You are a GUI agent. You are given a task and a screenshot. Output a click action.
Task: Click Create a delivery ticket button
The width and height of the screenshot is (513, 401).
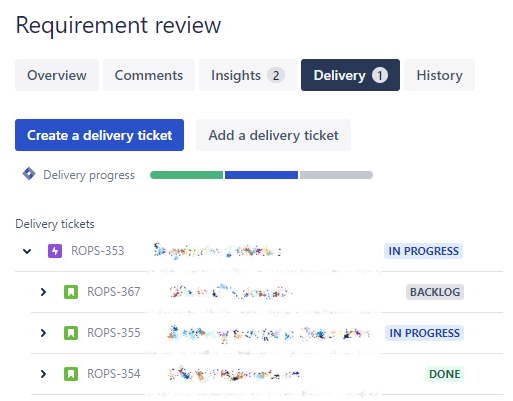[x=99, y=135]
